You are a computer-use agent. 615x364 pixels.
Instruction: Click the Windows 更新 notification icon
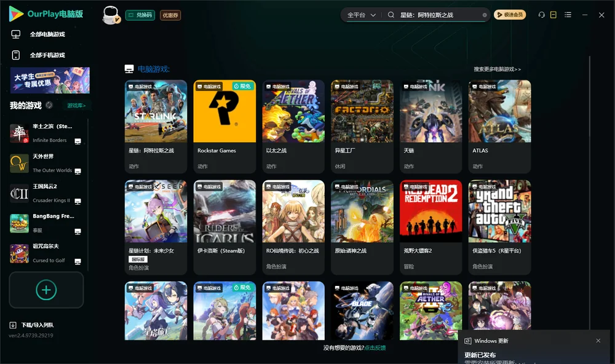click(467, 341)
